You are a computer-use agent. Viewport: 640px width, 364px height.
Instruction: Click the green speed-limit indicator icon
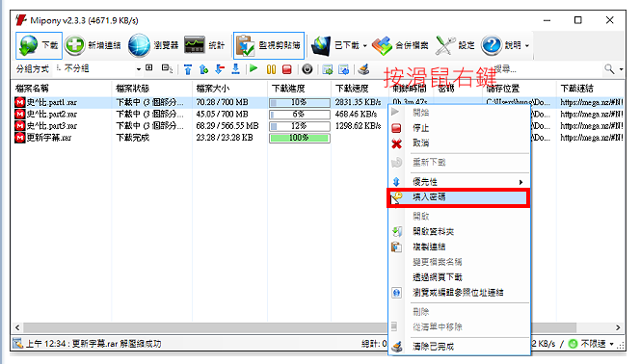[573, 344]
